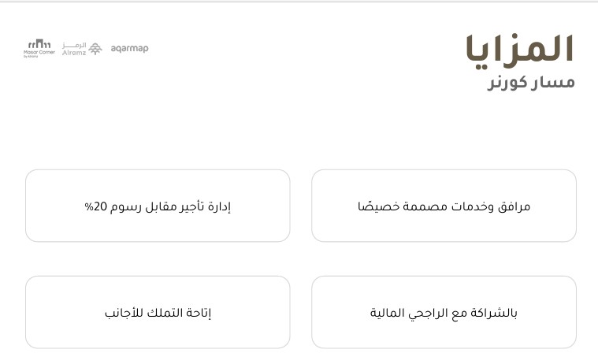Click the Masar Corner arch logo icon
Image resolution: width=598 pixels, height=364 pixels.
pos(39,44)
